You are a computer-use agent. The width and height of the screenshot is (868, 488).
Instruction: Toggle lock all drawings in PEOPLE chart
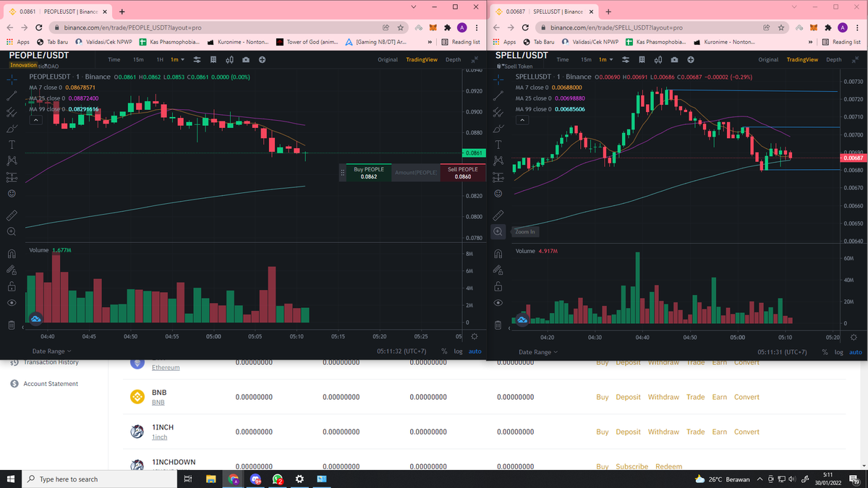pos(12,286)
